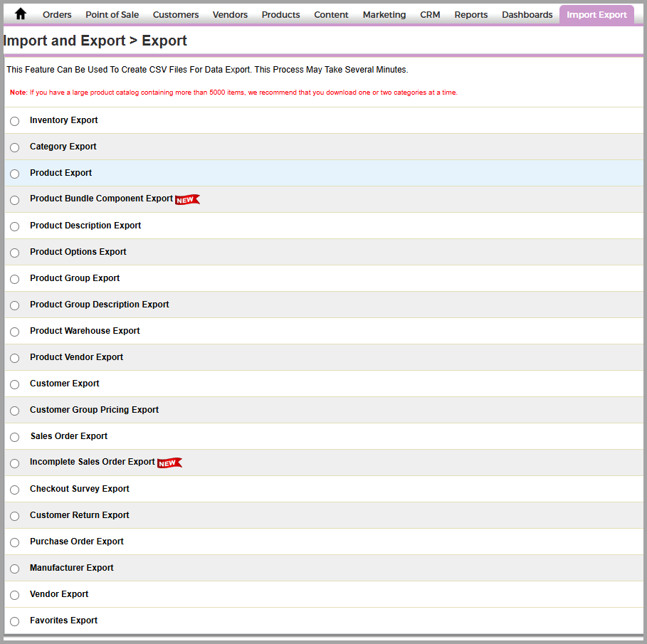
Task: Click Favorites Export label text
Action: point(64,621)
